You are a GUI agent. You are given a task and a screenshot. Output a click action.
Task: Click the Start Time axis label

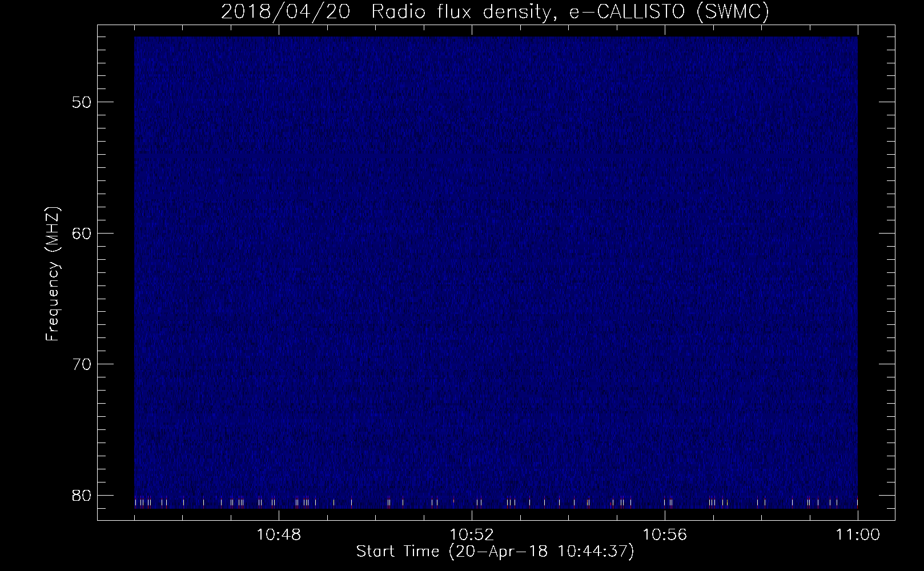tap(495, 552)
